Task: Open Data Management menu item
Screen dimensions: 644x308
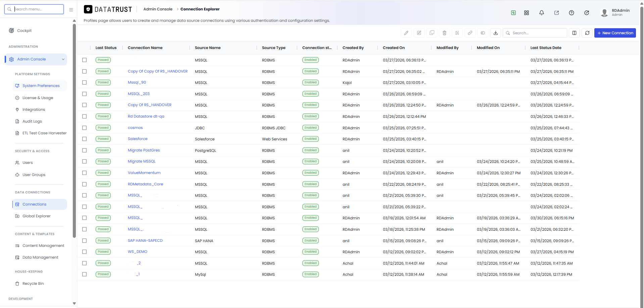Action: click(x=40, y=257)
